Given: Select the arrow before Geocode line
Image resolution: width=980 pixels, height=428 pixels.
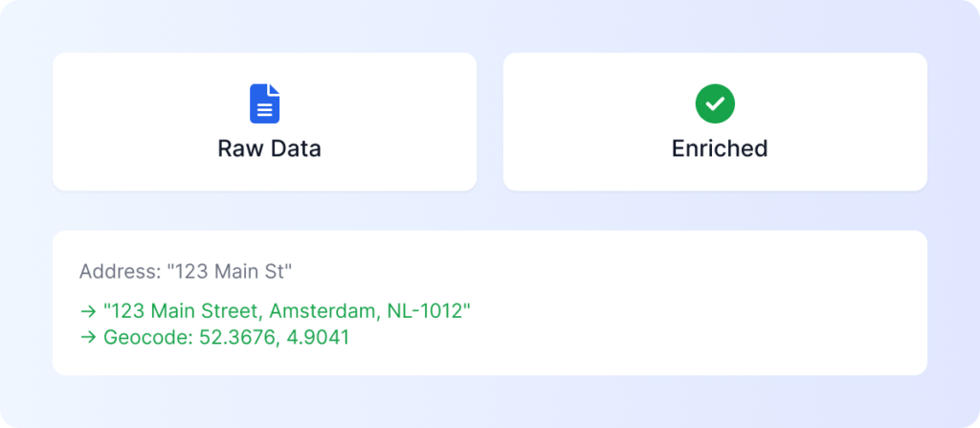Looking at the screenshot, I should 88,337.
